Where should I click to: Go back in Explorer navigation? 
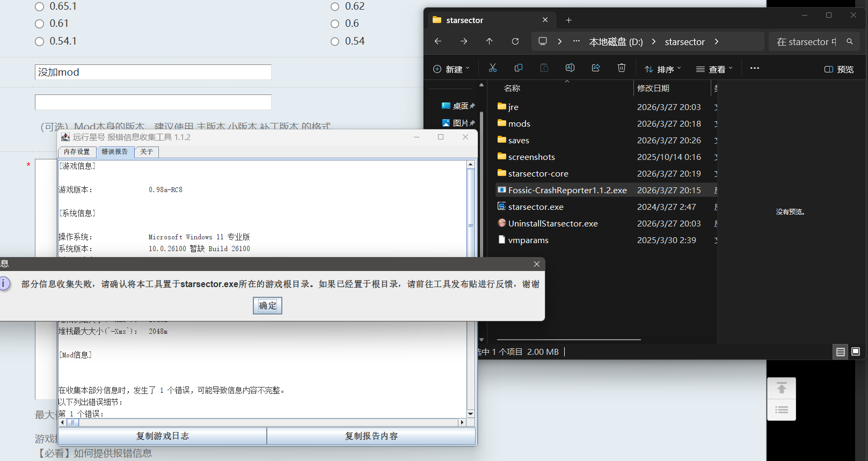(438, 41)
